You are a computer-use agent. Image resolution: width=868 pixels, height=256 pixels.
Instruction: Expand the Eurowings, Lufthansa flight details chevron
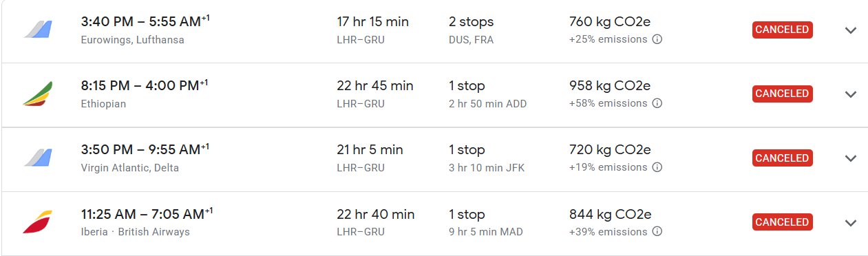850,30
